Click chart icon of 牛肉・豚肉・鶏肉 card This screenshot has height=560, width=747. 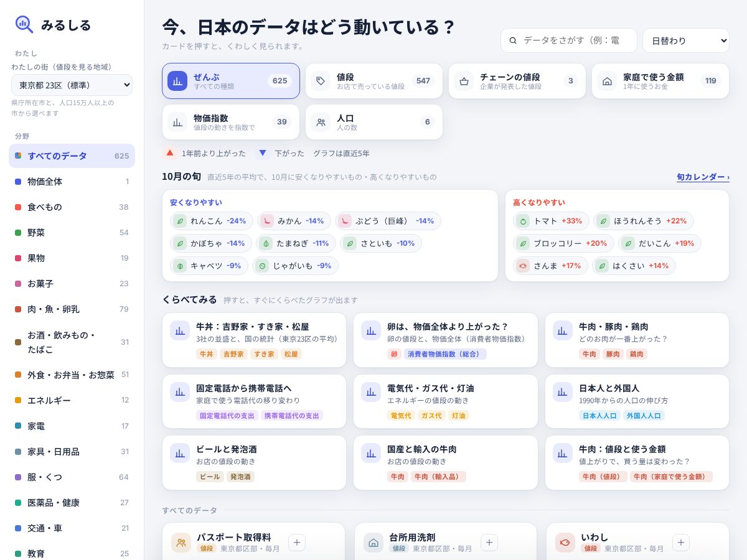pos(563,330)
